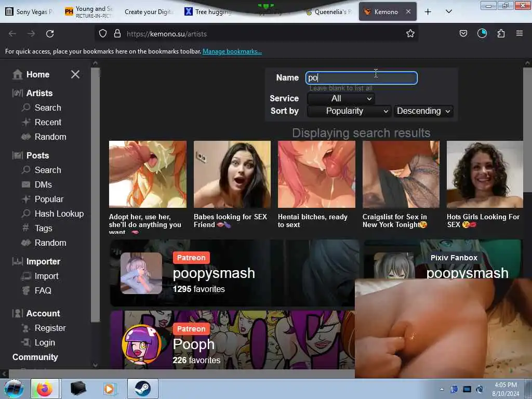Switch to the Sony Vegas tab

pyautogui.click(x=30, y=12)
